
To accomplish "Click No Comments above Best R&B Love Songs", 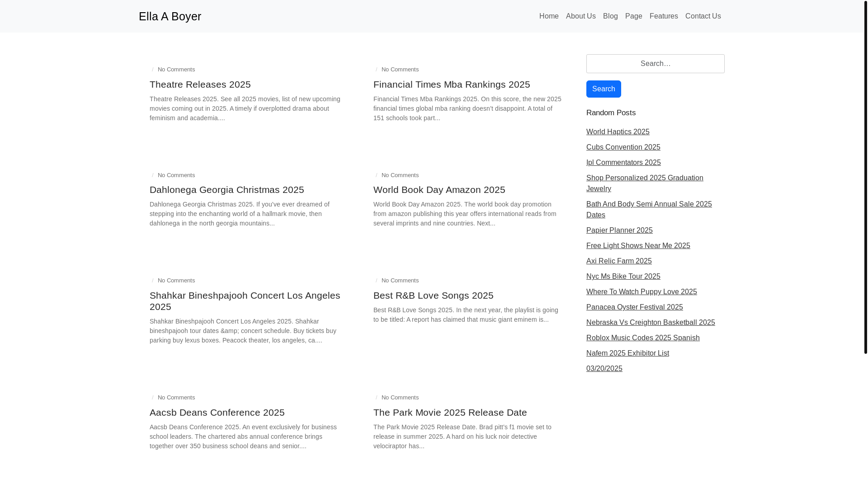I will (x=400, y=281).
